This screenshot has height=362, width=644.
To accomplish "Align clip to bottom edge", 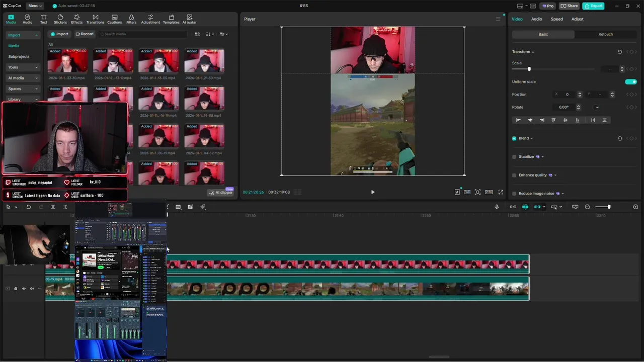I will [x=577, y=120].
